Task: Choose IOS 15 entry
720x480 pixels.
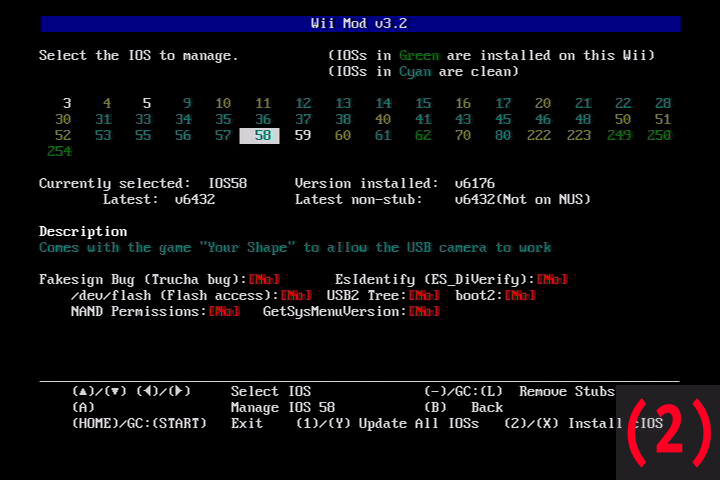Action: [x=423, y=103]
